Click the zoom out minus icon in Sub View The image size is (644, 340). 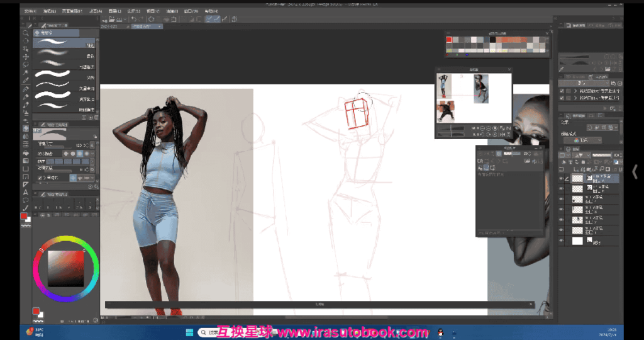click(x=482, y=128)
